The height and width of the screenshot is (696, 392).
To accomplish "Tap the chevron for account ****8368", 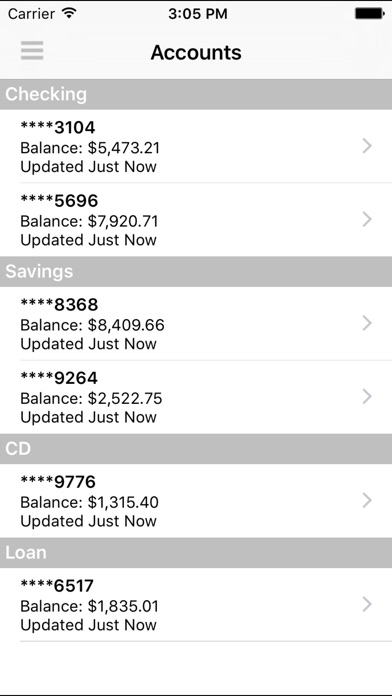I will point(367,324).
